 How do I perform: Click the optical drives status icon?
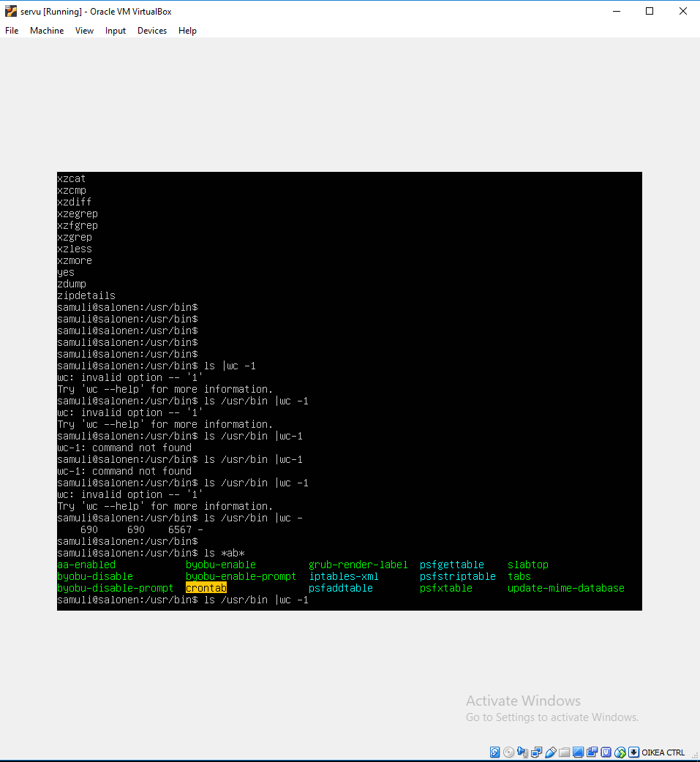[x=508, y=752]
